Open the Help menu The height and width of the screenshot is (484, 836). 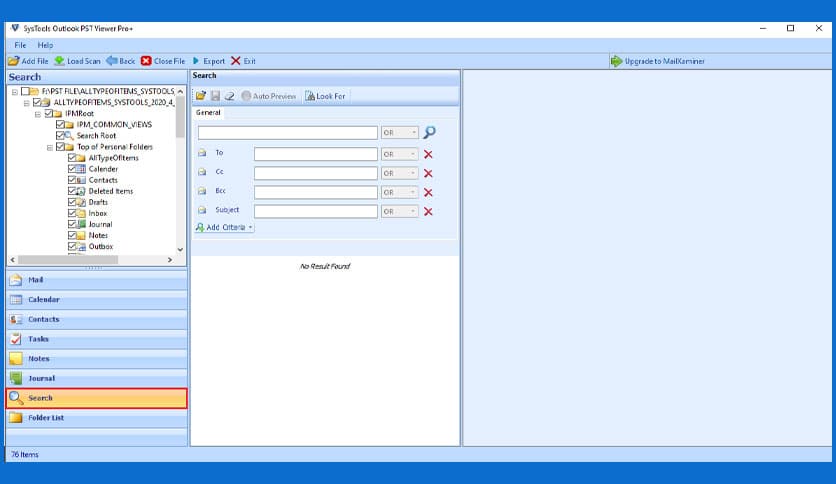[45, 45]
